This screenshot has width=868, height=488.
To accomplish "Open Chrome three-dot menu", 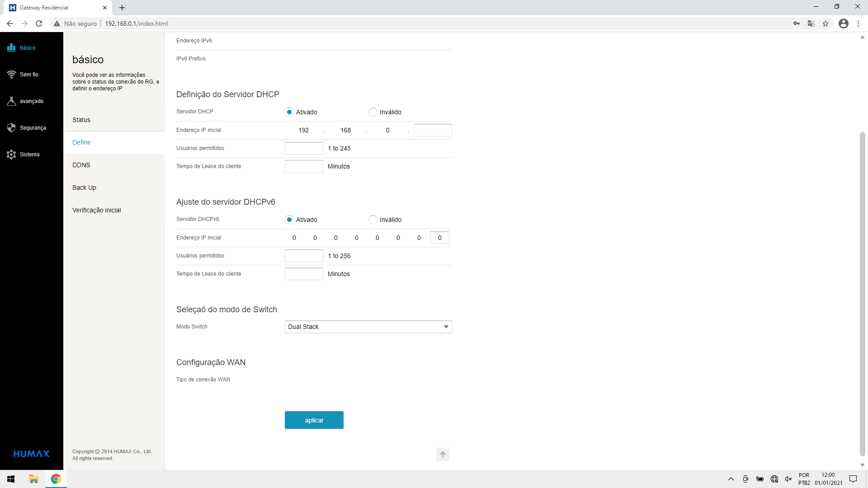I will point(858,23).
